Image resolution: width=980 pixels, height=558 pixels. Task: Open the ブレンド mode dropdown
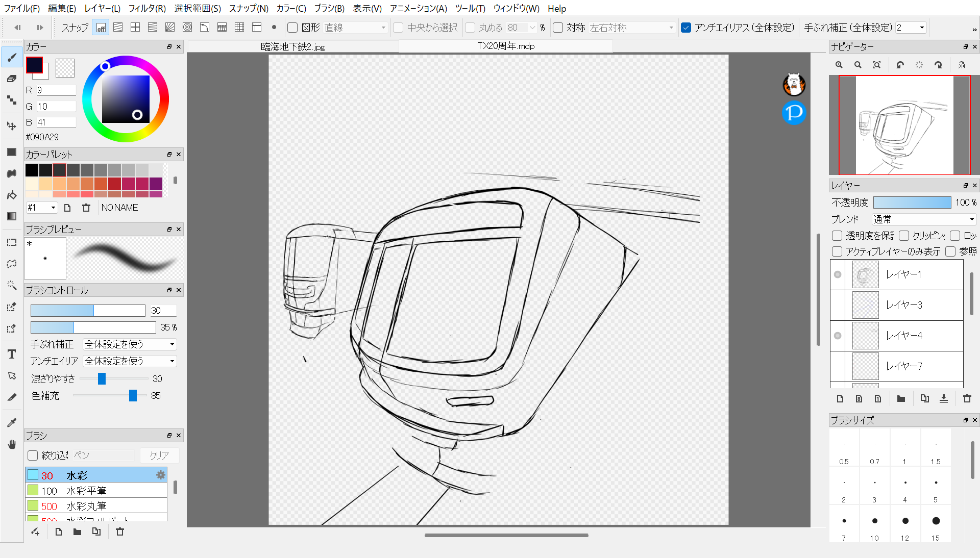(924, 219)
